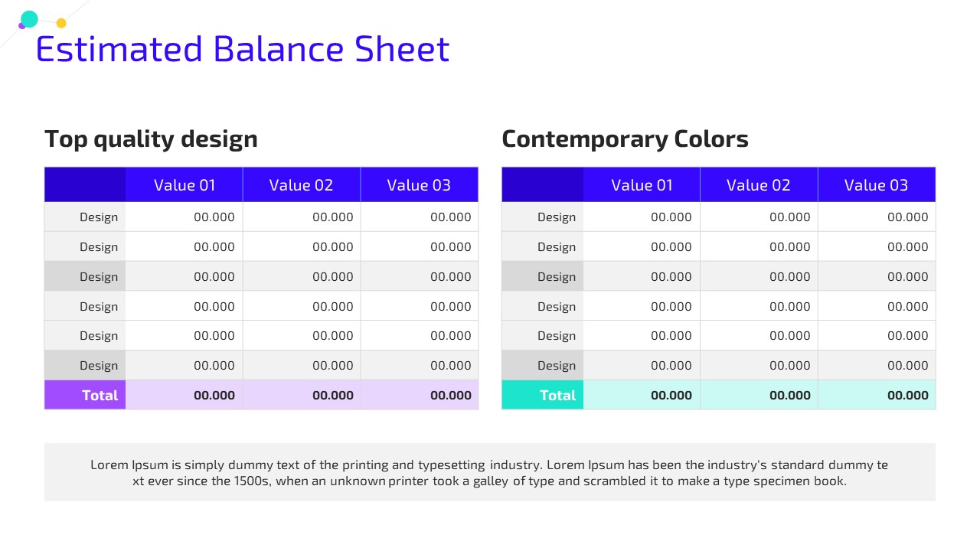980x551 pixels.
Task: Click the blank dark blue header cell, right table
Action: pos(542,184)
